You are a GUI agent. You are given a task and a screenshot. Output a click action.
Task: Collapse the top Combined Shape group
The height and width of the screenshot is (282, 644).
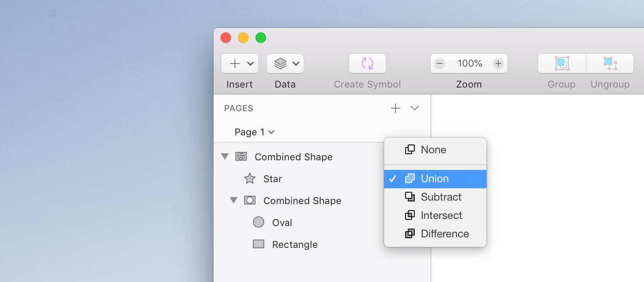click(x=225, y=156)
